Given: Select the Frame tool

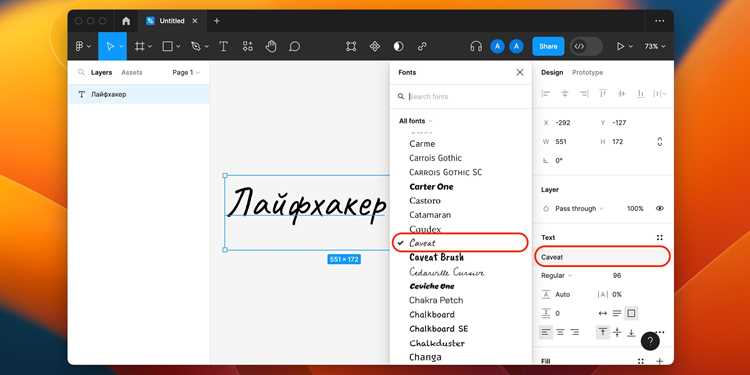Looking at the screenshot, I should [140, 46].
